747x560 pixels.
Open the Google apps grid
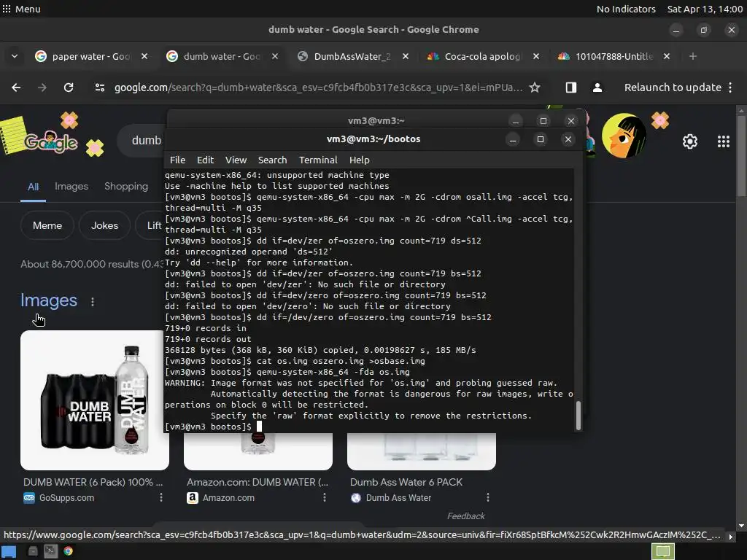723,141
